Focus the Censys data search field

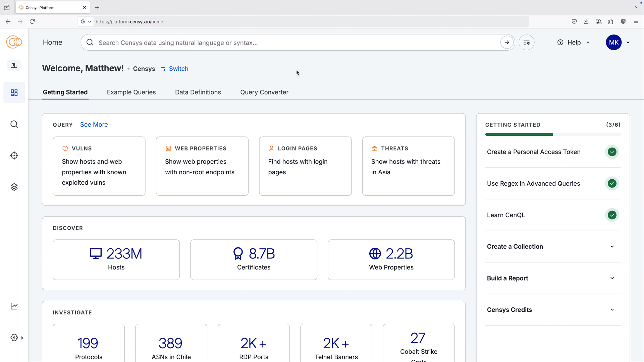click(x=298, y=43)
